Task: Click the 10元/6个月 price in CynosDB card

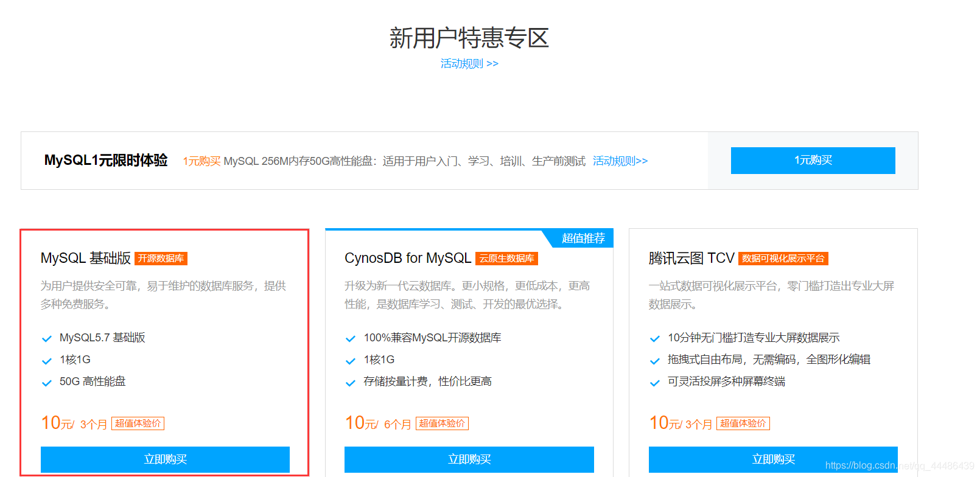Action: click(378, 423)
